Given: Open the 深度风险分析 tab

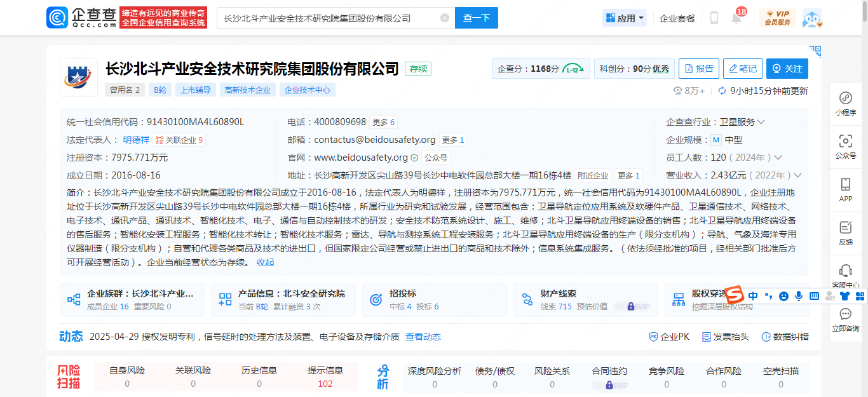Looking at the screenshot, I should point(435,377).
